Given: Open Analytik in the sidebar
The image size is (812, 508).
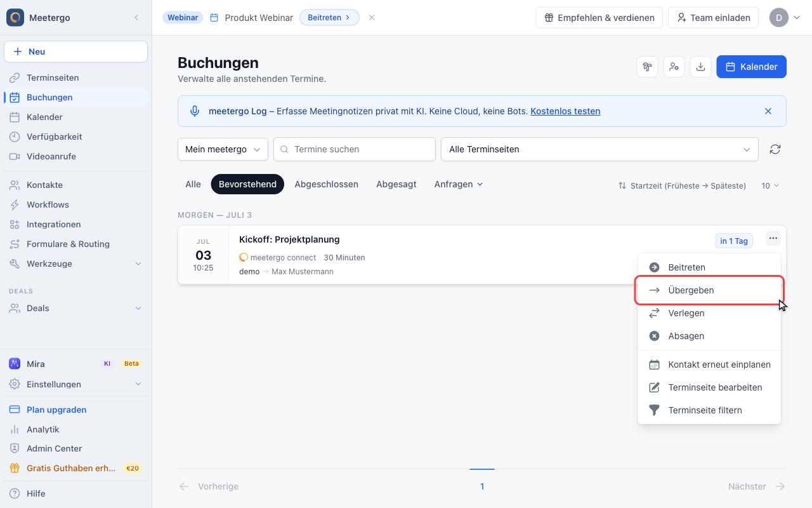Looking at the screenshot, I should tap(75, 429).
